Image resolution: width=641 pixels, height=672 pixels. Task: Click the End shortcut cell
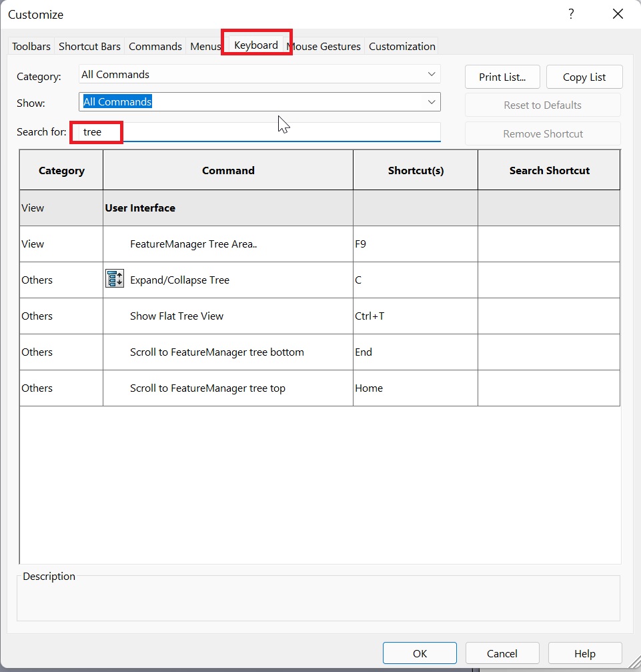(415, 352)
